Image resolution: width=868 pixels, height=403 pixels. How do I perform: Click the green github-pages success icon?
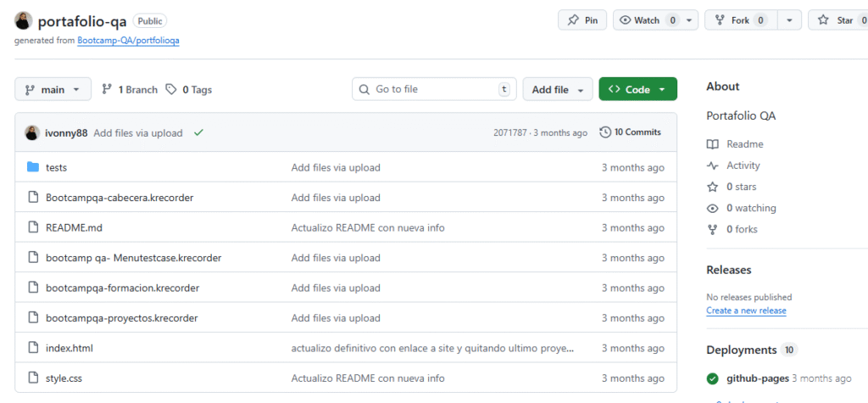pyautogui.click(x=712, y=378)
